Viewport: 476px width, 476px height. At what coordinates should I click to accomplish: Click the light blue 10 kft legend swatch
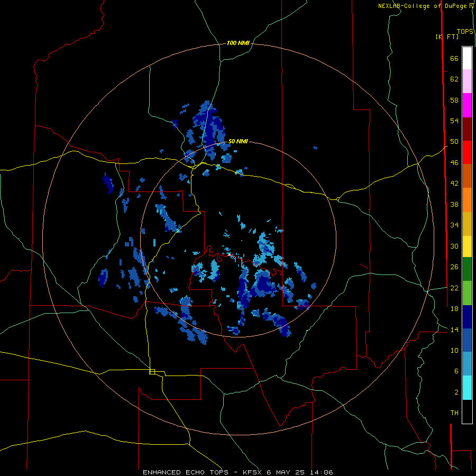(467, 364)
